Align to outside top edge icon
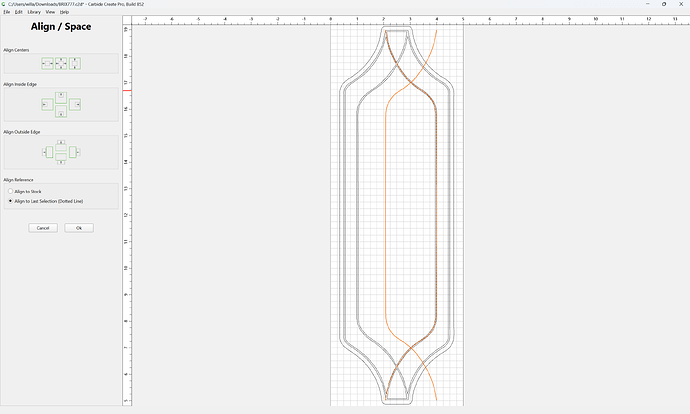Image resolution: width=690 pixels, height=414 pixels. point(61,146)
